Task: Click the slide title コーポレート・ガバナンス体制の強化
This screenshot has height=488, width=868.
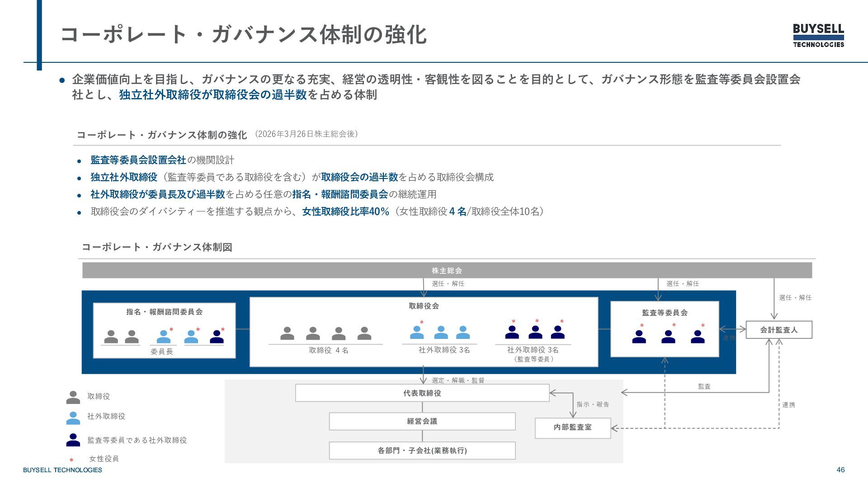Action: click(x=244, y=34)
